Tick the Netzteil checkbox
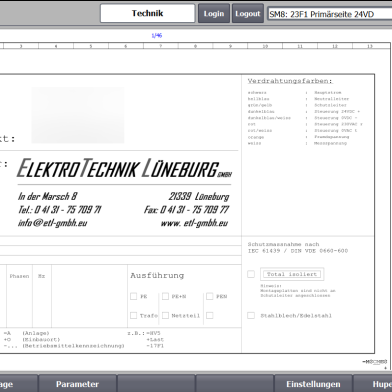 click(x=165, y=315)
